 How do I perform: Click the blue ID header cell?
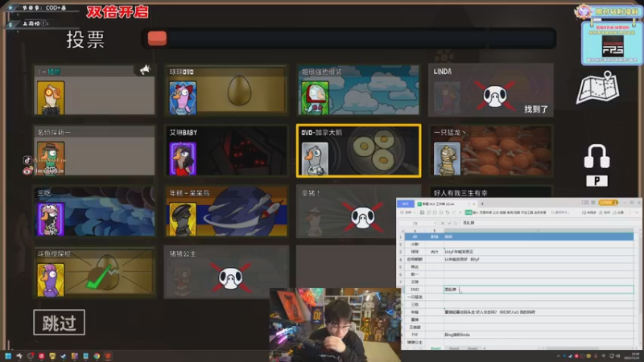point(415,237)
